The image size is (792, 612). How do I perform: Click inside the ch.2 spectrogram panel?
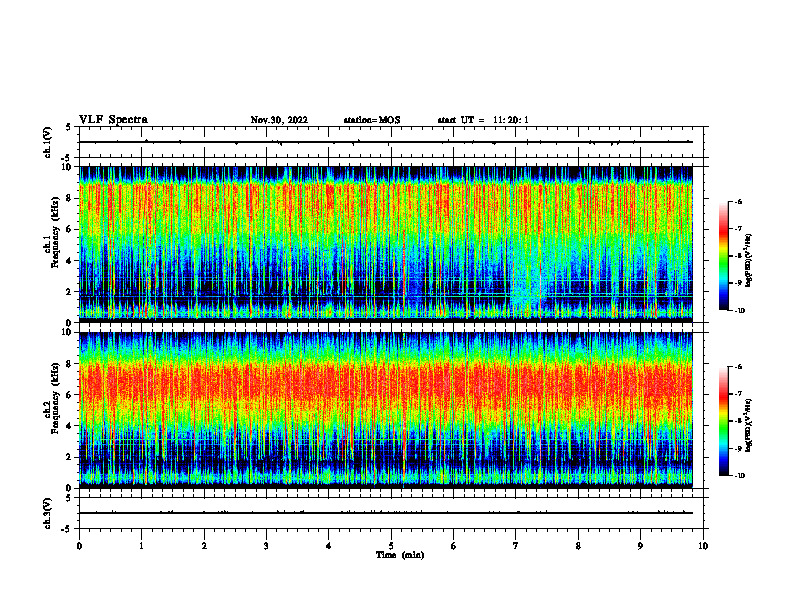point(386,410)
